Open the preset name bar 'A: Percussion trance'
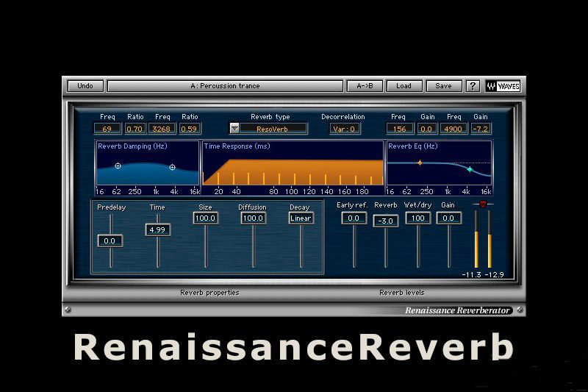 pyautogui.click(x=225, y=86)
